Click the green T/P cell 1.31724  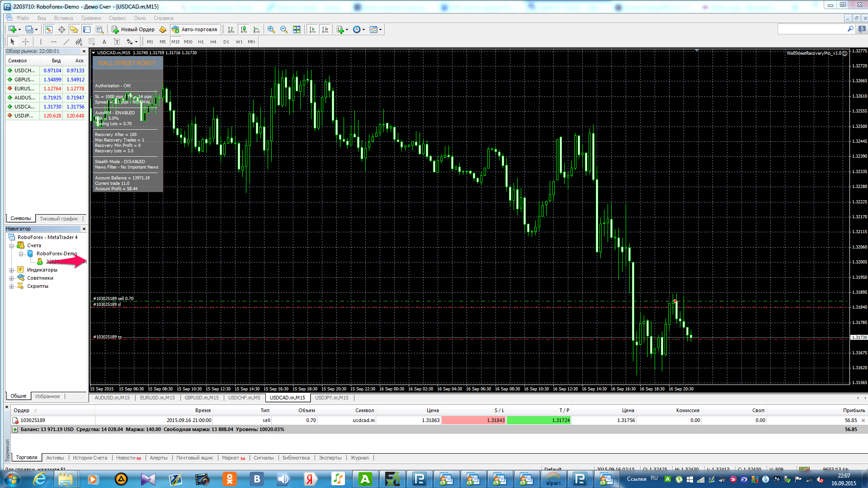539,420
